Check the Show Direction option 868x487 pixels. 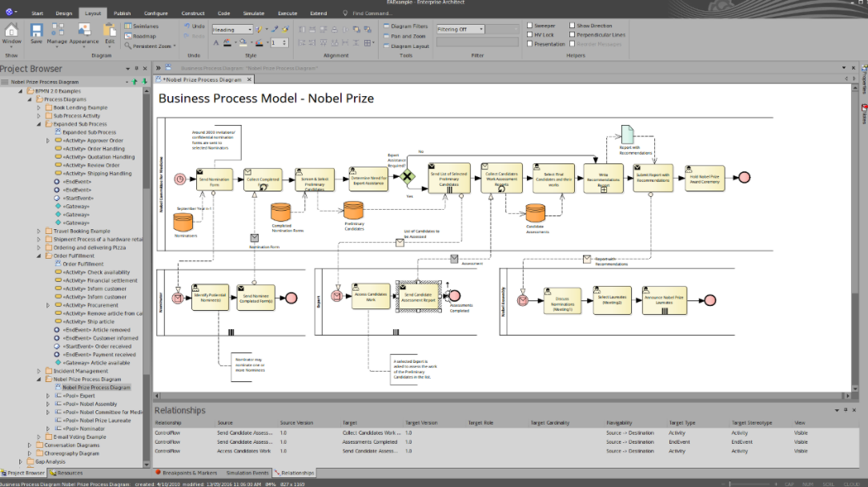coord(572,25)
